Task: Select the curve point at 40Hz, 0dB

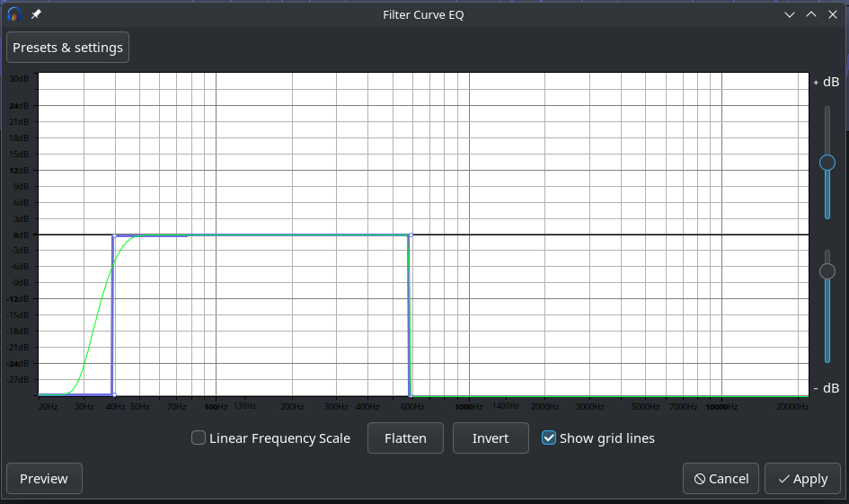Action: (113, 235)
